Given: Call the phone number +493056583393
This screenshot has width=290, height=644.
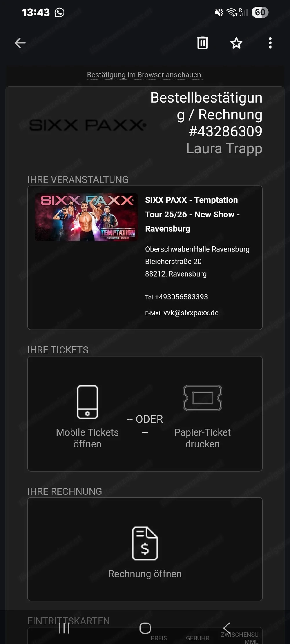Looking at the screenshot, I should 181,297.
